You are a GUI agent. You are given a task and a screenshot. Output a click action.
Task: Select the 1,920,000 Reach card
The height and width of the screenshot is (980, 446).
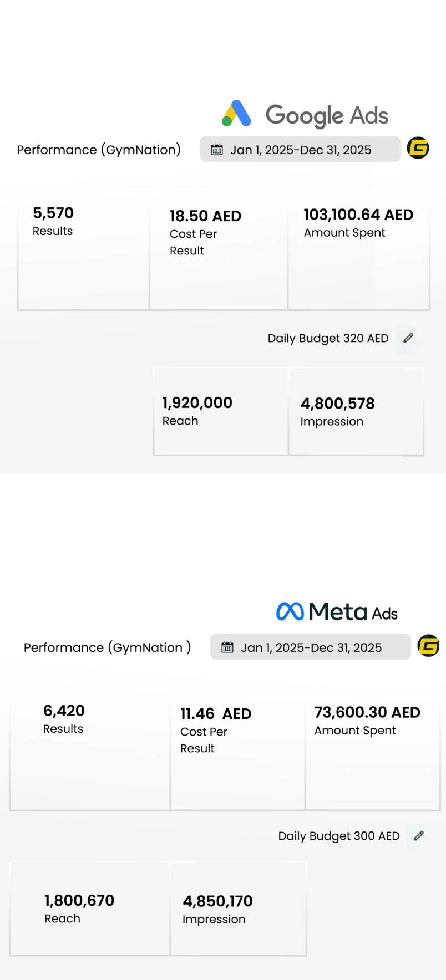coord(220,411)
